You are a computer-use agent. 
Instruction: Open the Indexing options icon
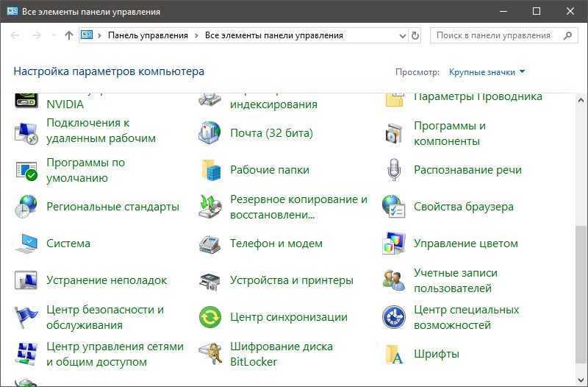click(x=210, y=100)
